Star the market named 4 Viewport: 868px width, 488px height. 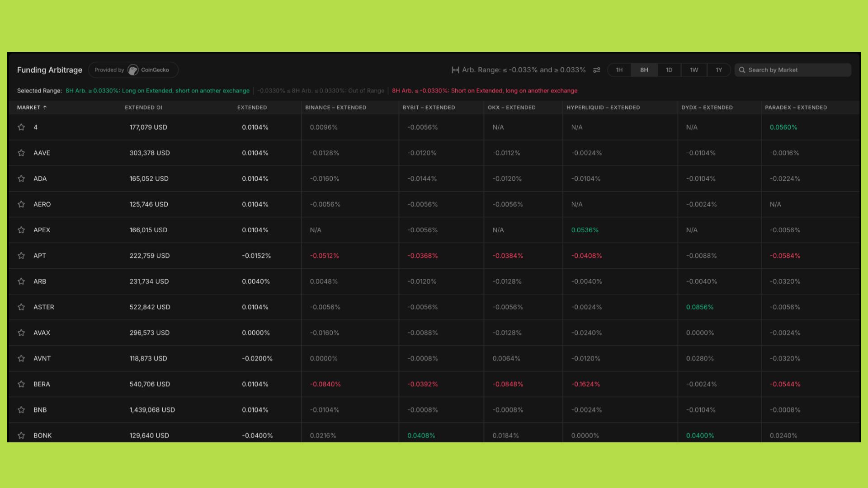(21, 127)
